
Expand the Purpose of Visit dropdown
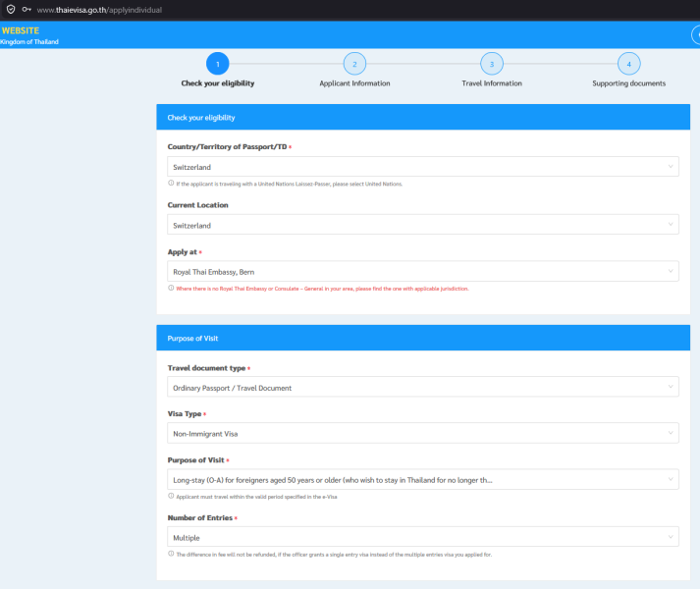point(423,480)
